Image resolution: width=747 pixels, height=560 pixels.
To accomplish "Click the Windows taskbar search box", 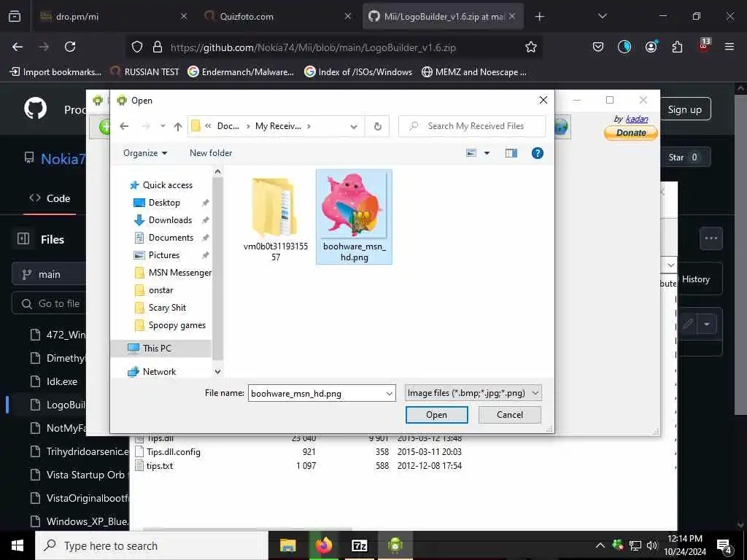I will point(152,545).
